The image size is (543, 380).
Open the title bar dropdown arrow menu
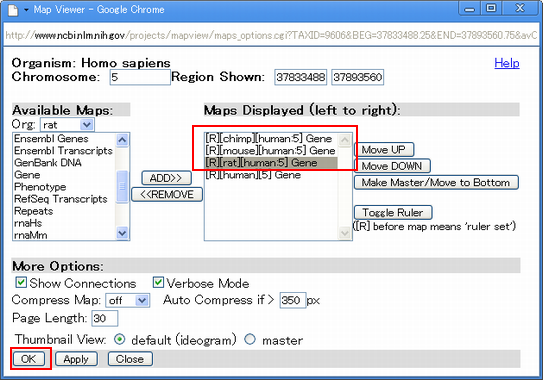pos(26,10)
